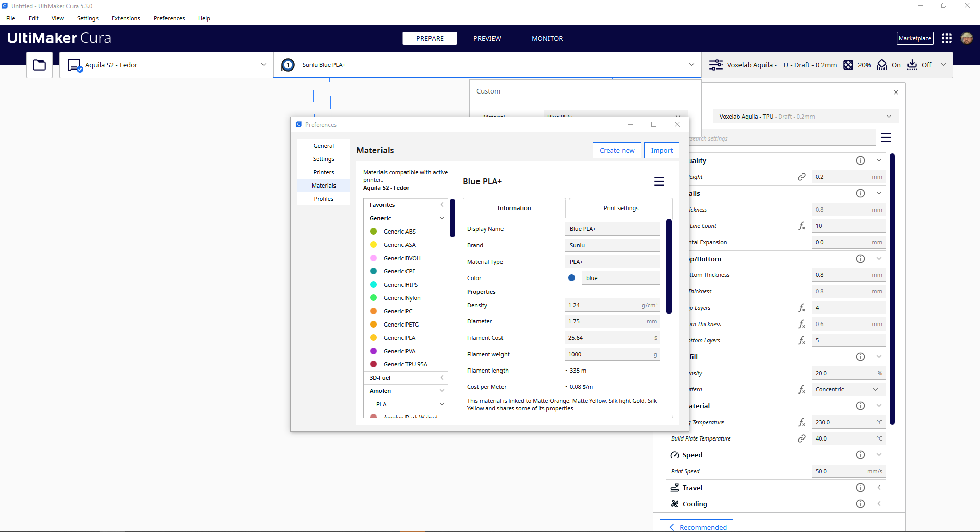Toggle adhesion Off in the print setup bar
The image size is (980, 532).
(926, 65)
